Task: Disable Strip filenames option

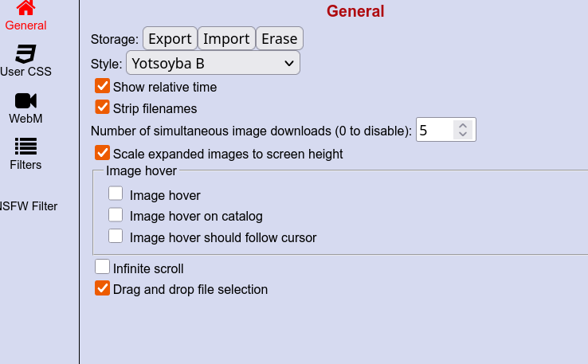Action: (102, 108)
